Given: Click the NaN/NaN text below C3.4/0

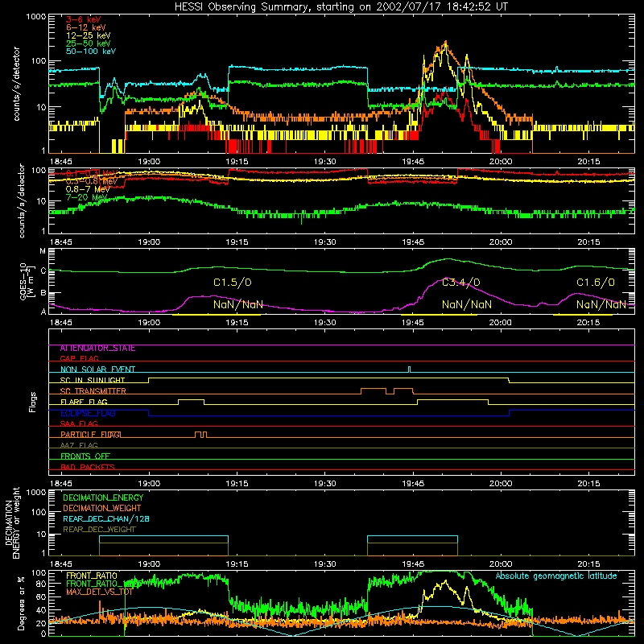Looking at the screenshot, I should point(467,305).
